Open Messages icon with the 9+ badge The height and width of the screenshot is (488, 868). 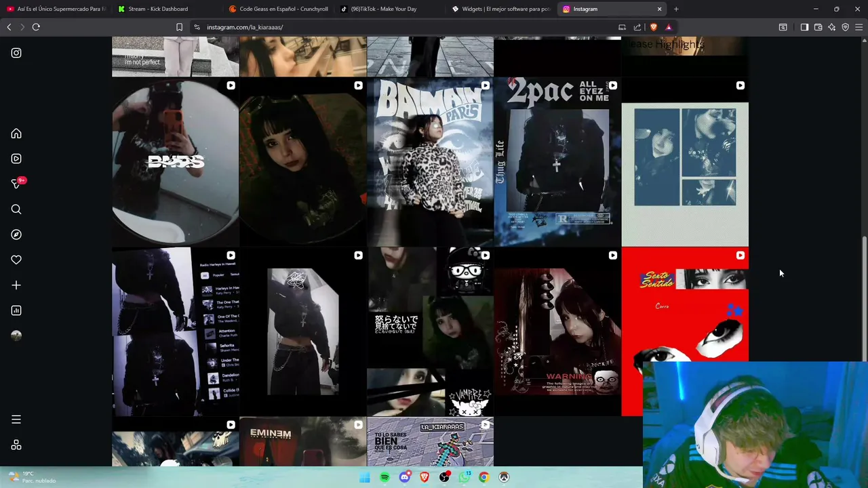[16, 184]
